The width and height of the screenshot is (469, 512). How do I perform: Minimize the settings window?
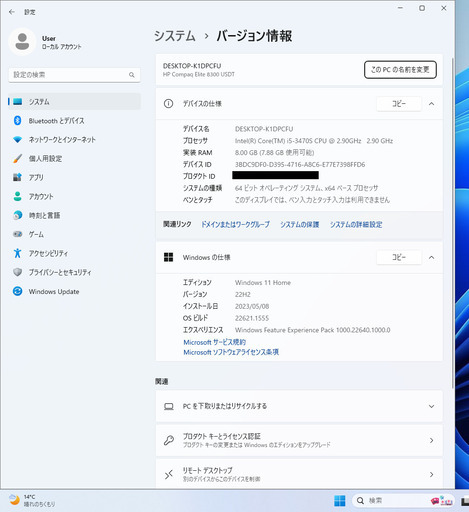[x=400, y=8]
